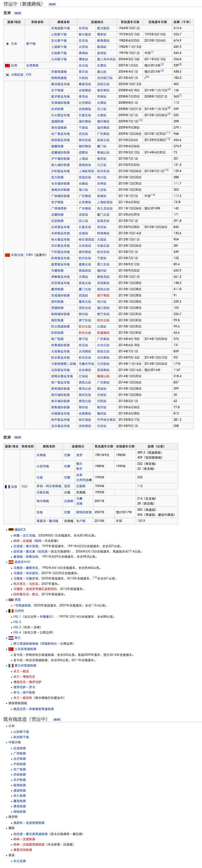Open the 沈丹客运专线 link
202x868 pixels.
coord(61,426)
